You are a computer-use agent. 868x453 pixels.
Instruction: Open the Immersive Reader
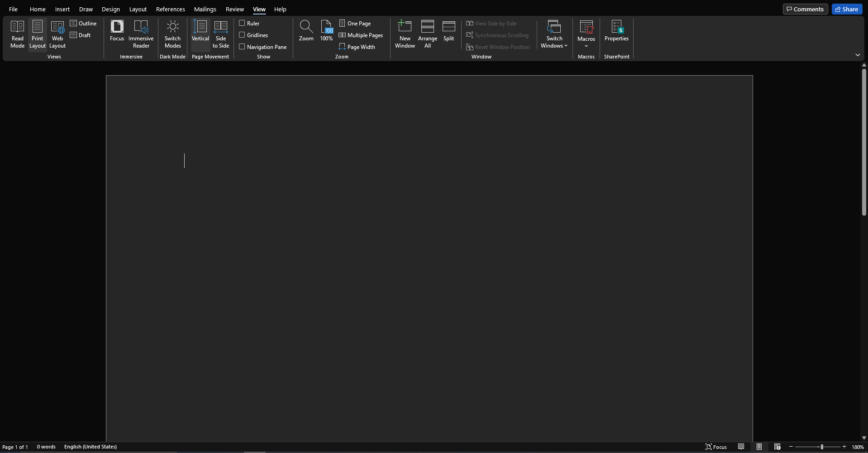tap(141, 34)
